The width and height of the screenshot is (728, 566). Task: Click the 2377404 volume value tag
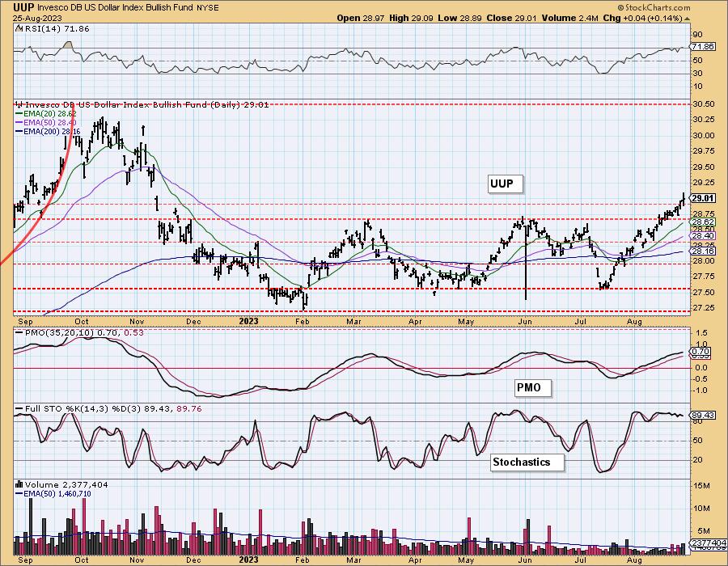point(709,543)
